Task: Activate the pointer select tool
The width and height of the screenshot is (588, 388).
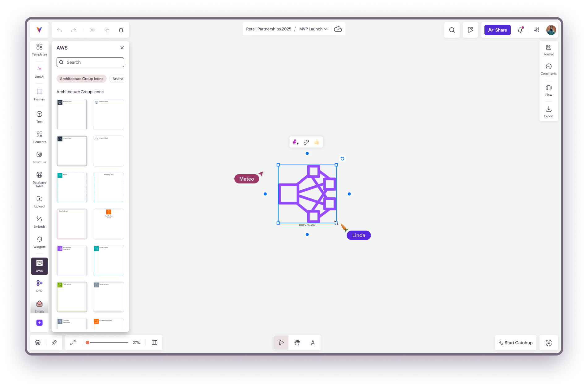Action: coord(281,343)
